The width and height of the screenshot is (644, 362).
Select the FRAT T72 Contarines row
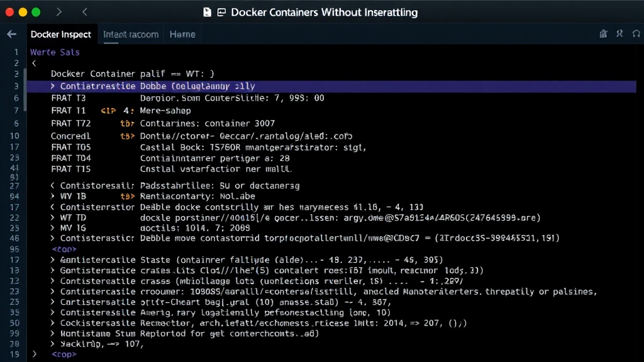click(163, 124)
